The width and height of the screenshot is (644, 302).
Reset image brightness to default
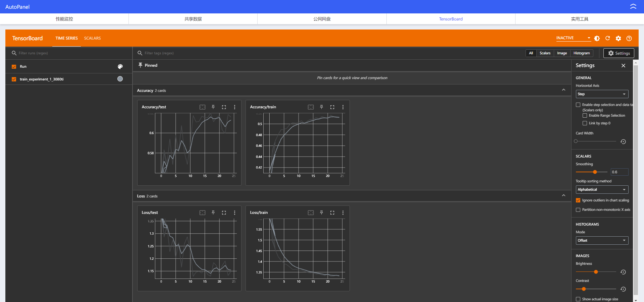623,272
